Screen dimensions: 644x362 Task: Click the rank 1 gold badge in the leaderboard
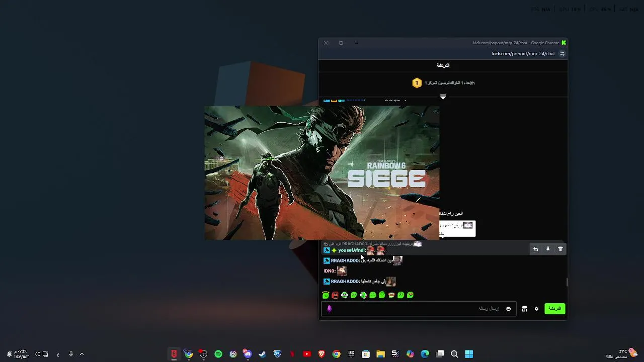click(x=417, y=83)
